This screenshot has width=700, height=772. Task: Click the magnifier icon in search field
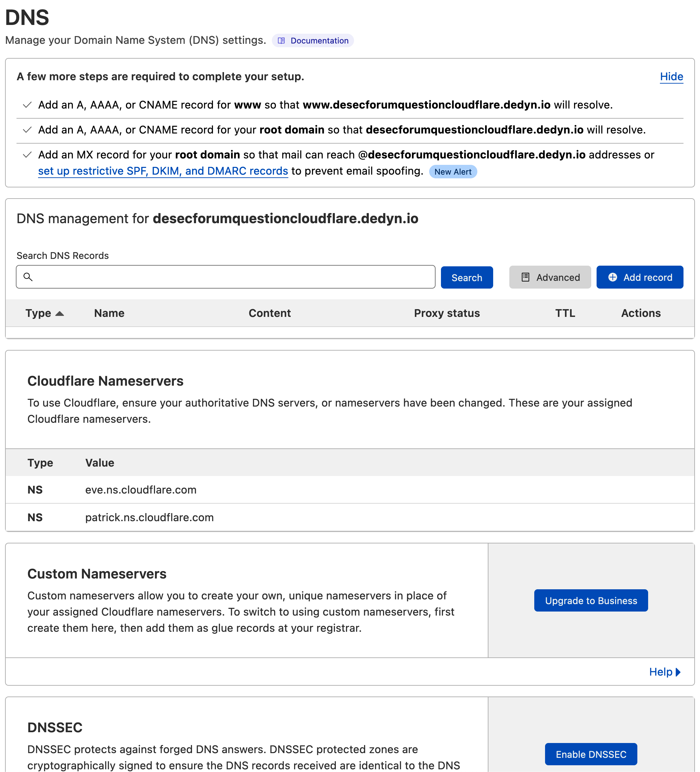(28, 277)
